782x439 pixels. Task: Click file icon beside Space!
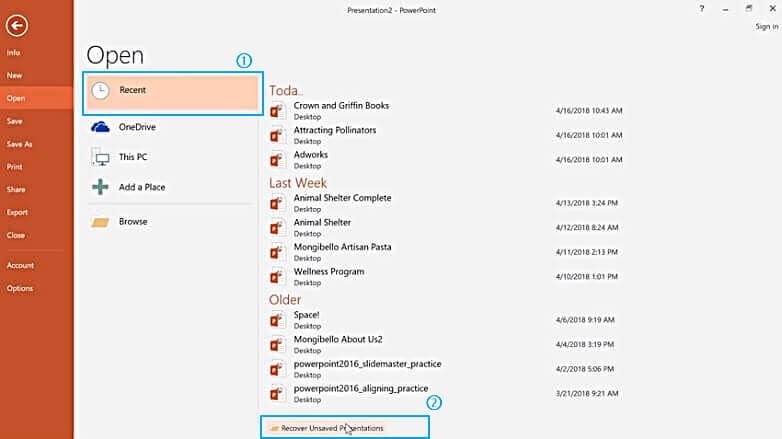click(278, 320)
